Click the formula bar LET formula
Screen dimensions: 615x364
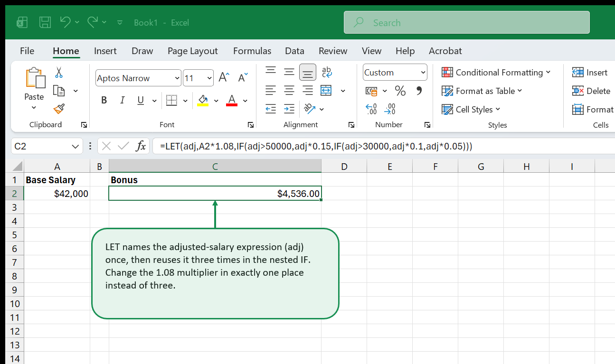coord(316,146)
